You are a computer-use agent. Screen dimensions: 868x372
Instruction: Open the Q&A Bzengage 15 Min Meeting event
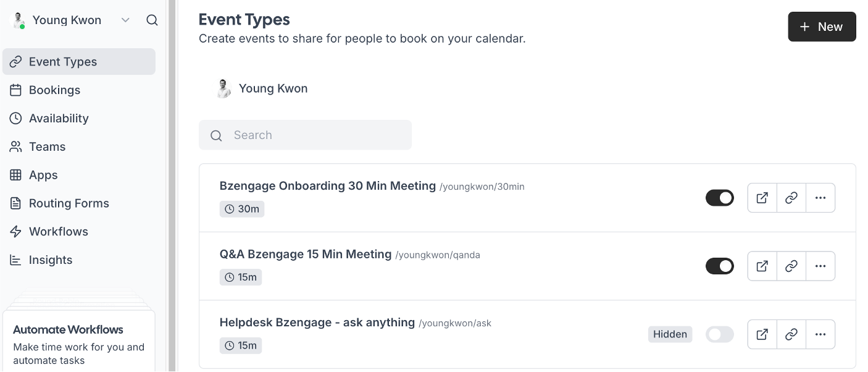tap(306, 255)
